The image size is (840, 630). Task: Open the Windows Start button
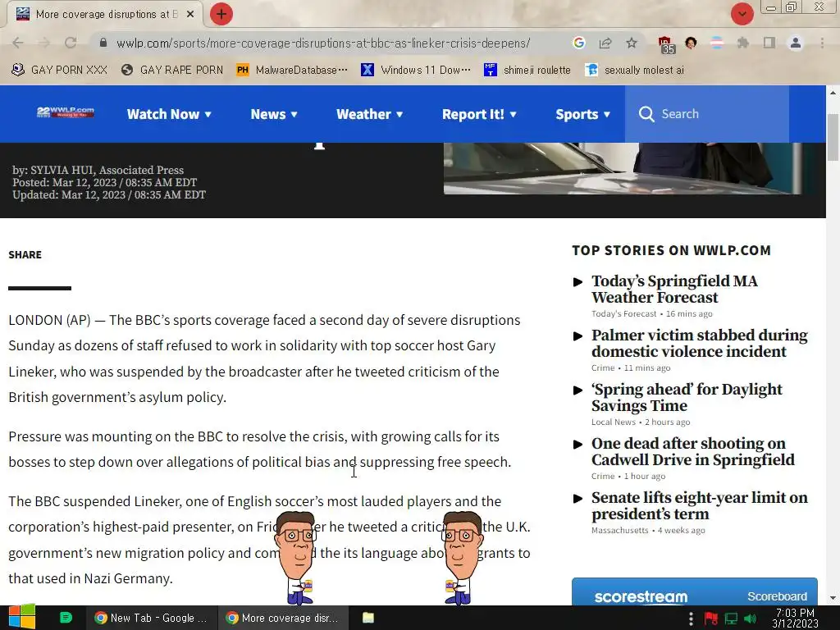pyautogui.click(x=22, y=617)
